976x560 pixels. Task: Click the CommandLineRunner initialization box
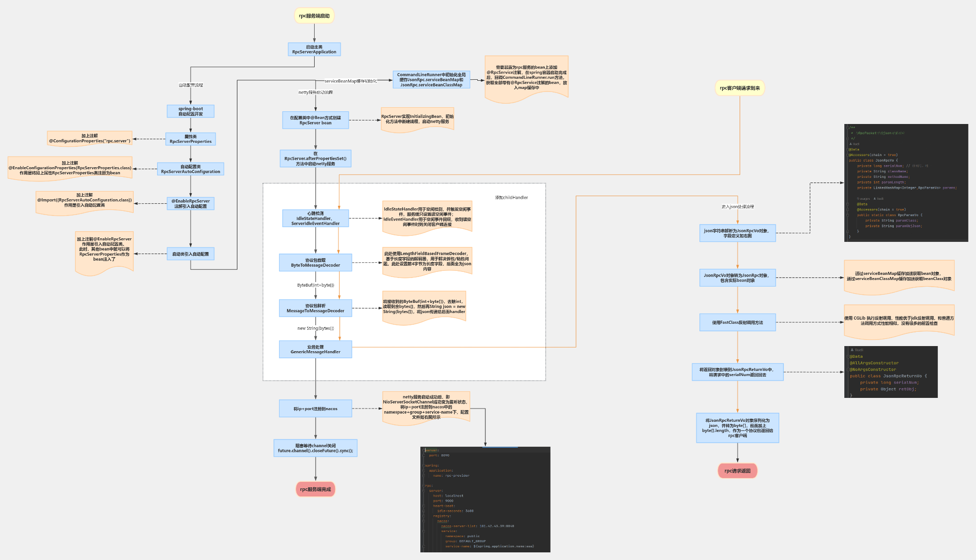(x=431, y=80)
